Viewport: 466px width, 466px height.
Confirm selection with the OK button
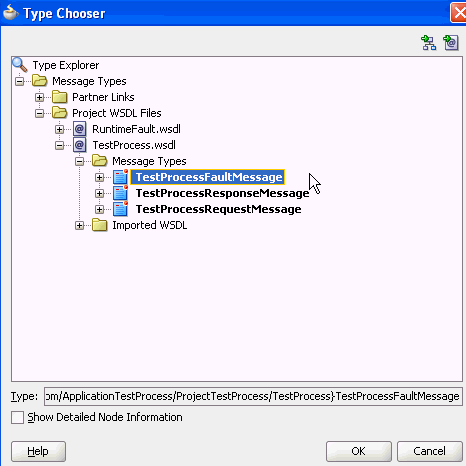tap(359, 451)
